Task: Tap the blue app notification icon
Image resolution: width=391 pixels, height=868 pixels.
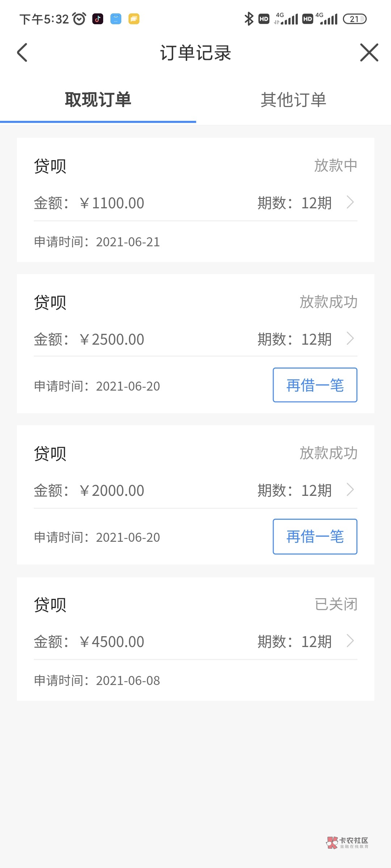Action: click(x=116, y=19)
